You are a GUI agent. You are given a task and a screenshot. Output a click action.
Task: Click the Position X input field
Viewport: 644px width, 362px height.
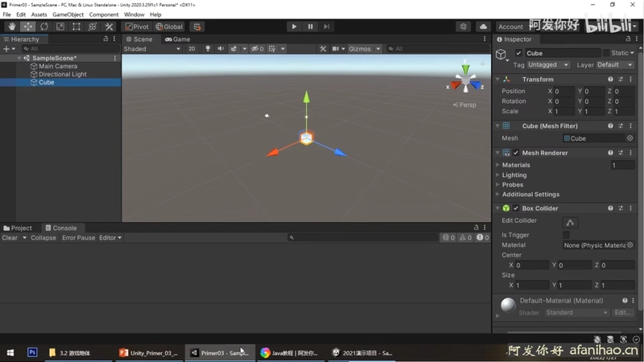pos(563,91)
